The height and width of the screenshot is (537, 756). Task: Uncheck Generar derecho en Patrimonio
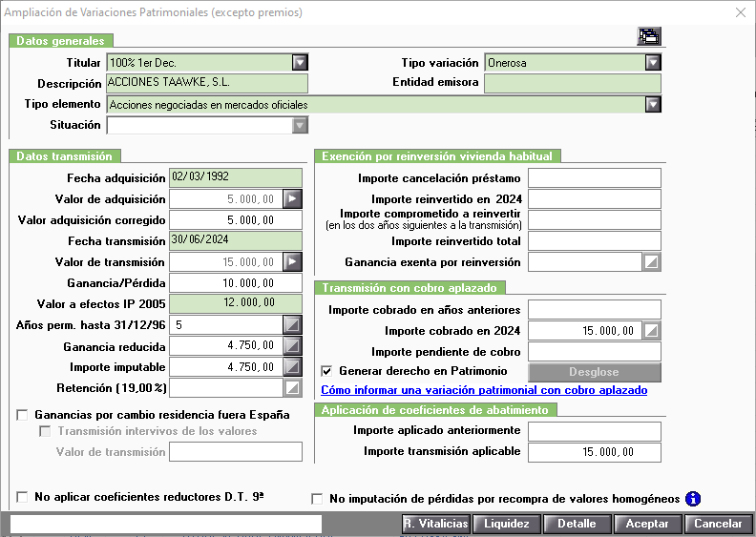[x=326, y=371]
